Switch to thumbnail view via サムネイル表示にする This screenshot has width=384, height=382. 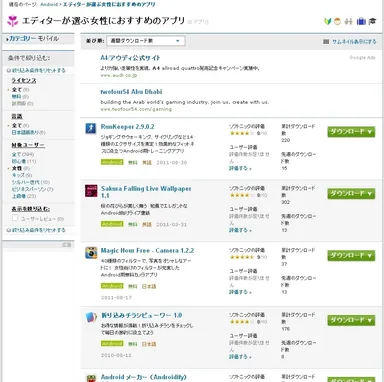coord(354,42)
